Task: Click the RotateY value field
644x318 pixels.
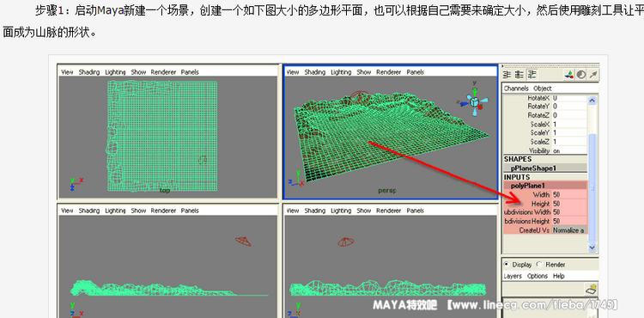Action: tap(569, 106)
